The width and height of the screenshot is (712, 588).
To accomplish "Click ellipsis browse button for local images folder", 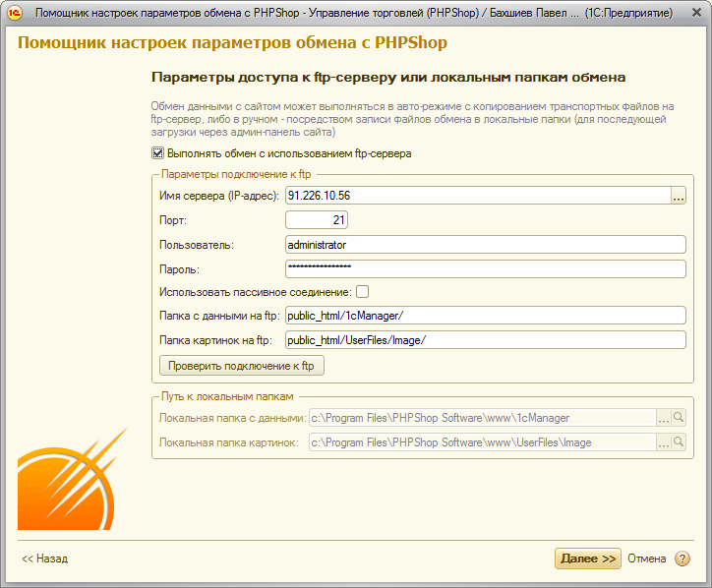I will tap(664, 441).
